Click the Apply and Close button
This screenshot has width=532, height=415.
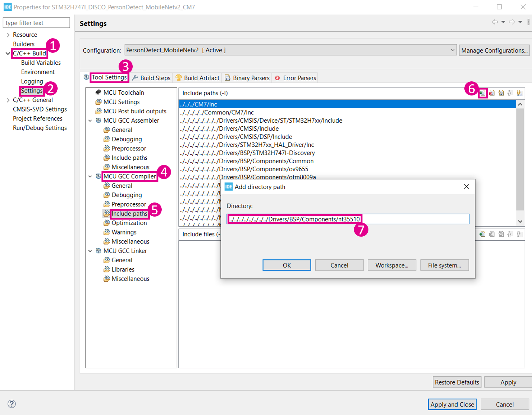[452, 404]
